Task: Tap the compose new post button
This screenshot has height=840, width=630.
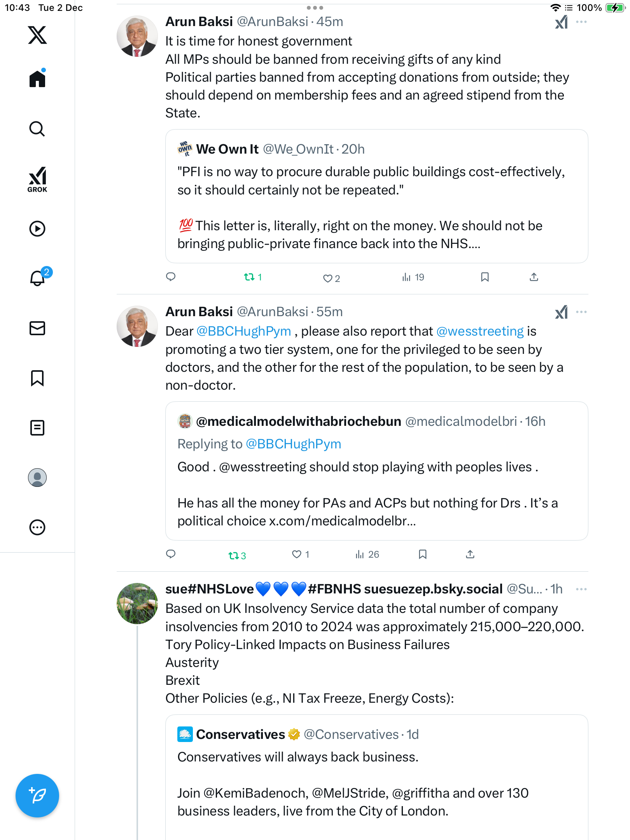Action: click(x=37, y=796)
